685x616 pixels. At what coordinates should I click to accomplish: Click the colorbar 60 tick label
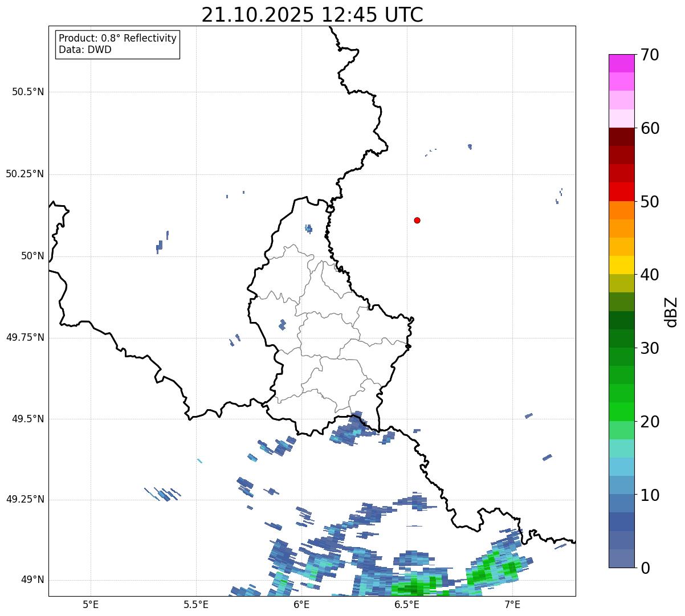click(x=650, y=128)
